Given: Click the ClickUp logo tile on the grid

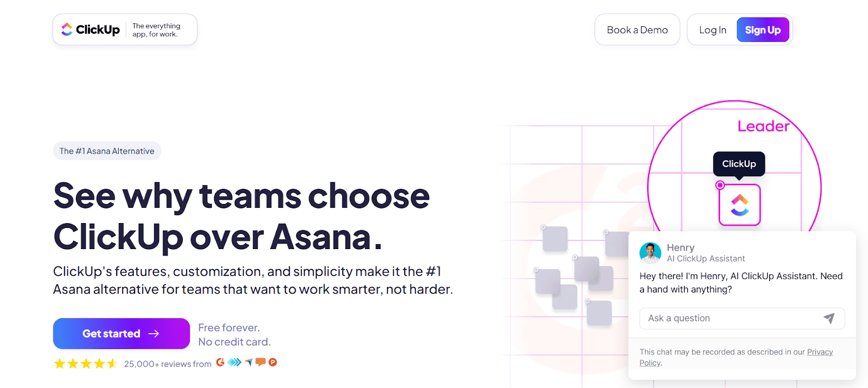Looking at the screenshot, I should [x=739, y=205].
